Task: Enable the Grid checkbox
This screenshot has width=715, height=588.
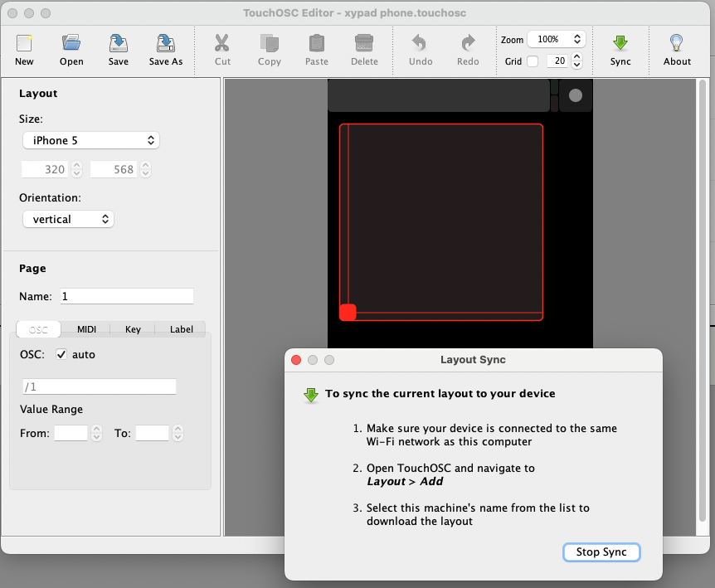Action: coord(533,61)
